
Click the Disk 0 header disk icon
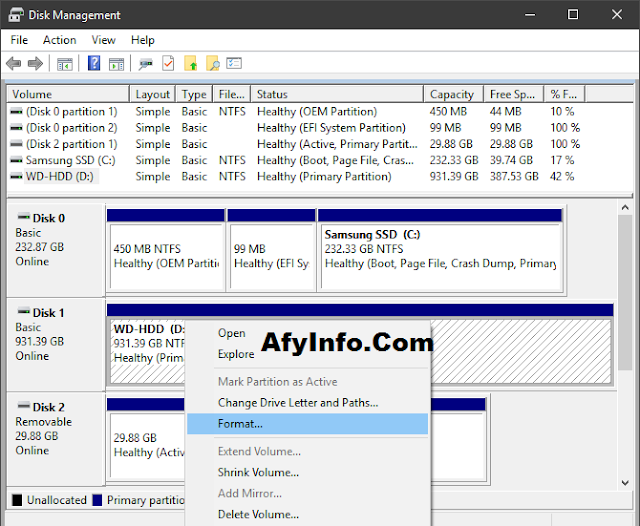[x=24, y=217]
